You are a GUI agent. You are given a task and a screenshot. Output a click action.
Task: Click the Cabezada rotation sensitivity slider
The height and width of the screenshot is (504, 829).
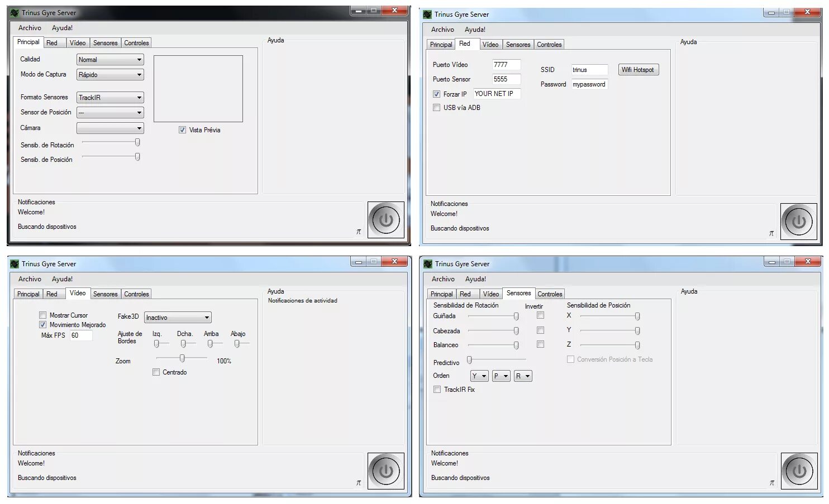(x=494, y=331)
